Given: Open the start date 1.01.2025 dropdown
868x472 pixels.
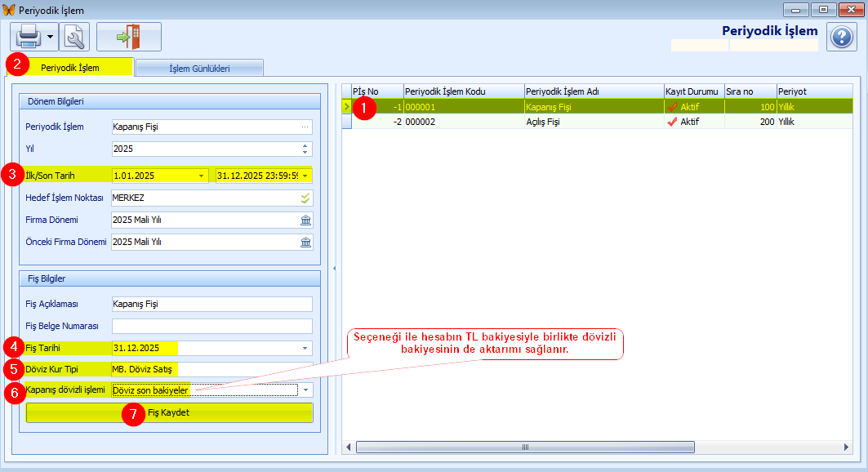Looking at the screenshot, I should (x=201, y=176).
